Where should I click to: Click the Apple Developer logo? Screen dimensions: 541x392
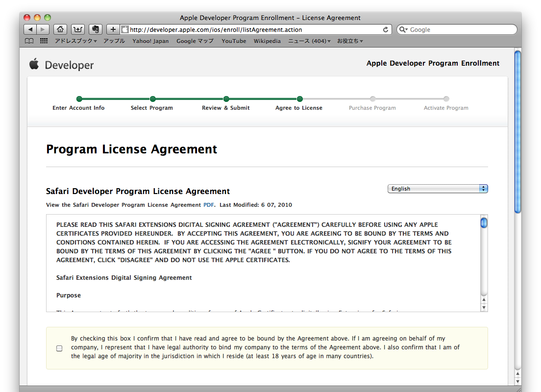(x=61, y=65)
